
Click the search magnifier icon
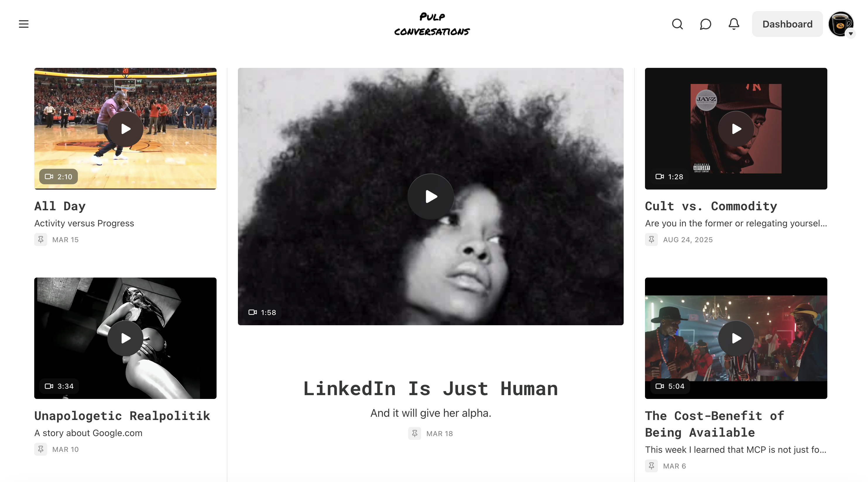tap(677, 24)
